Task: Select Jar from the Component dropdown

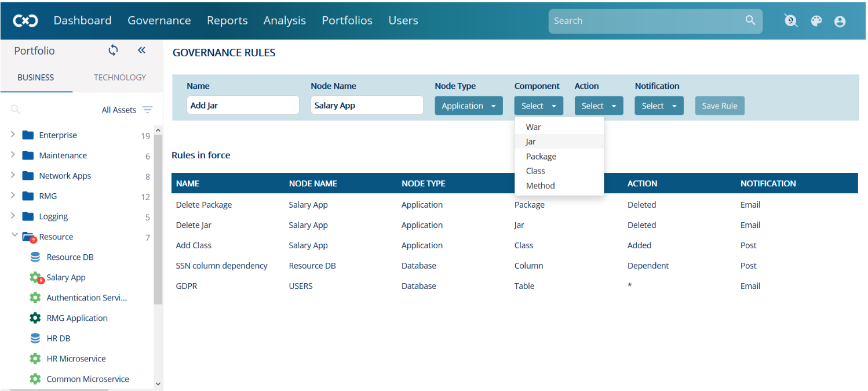Action: click(530, 141)
